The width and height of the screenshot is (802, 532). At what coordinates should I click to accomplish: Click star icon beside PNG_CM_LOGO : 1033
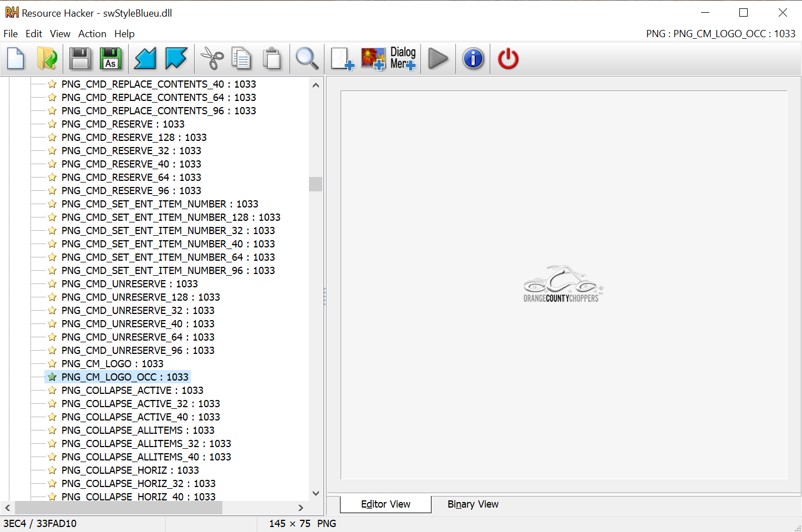[52, 363]
